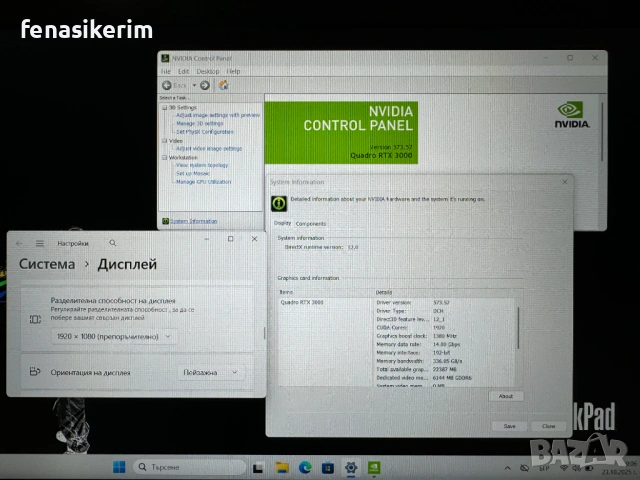
Task: Click the Settings gear taskbar icon
Action: [351, 467]
